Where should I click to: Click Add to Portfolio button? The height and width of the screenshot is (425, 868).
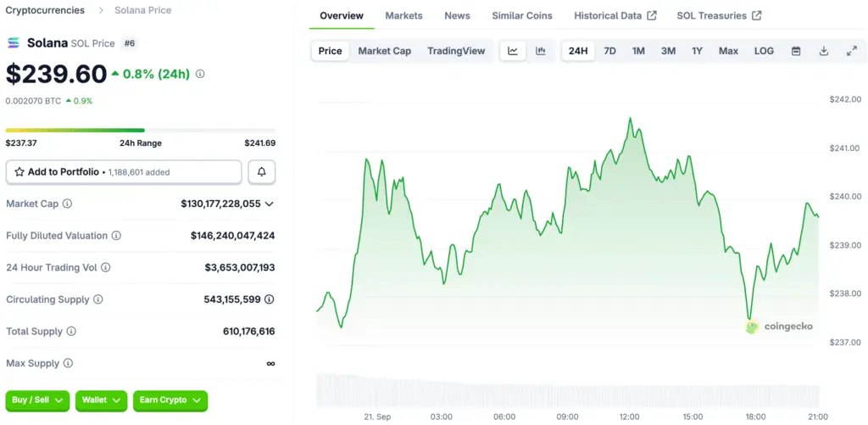[124, 172]
